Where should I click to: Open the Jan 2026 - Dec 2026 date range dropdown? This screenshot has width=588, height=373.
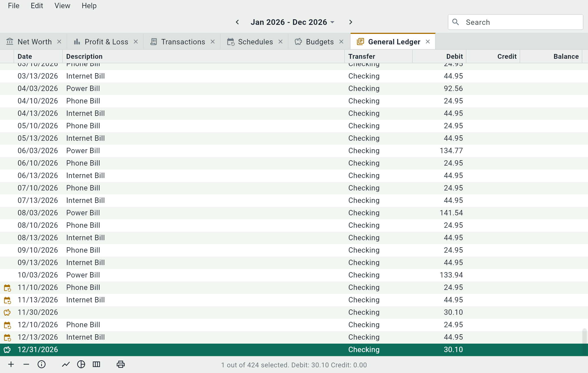point(293,22)
